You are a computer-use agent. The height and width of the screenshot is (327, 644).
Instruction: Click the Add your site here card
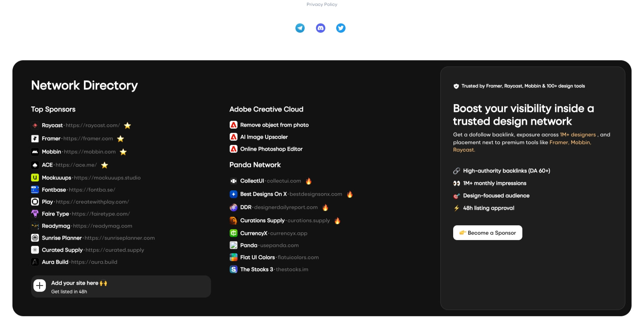[121, 287]
